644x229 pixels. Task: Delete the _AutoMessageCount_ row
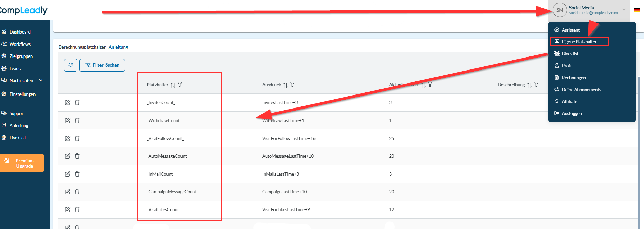click(77, 156)
